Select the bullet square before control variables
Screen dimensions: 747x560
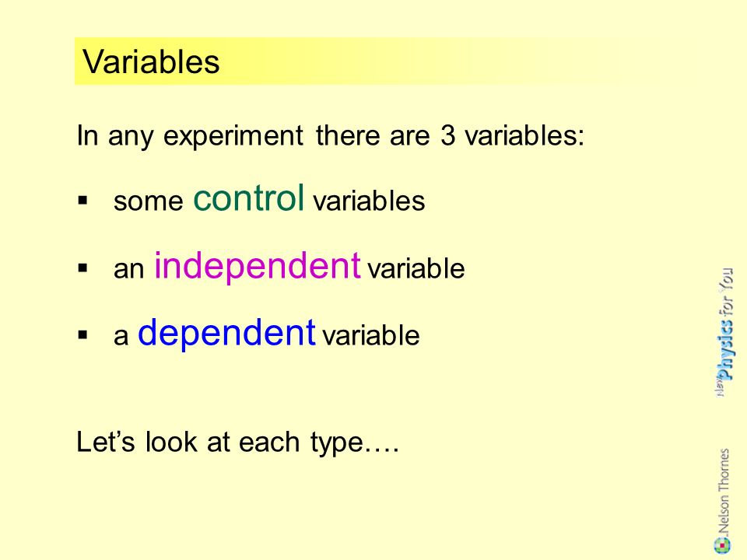point(83,201)
